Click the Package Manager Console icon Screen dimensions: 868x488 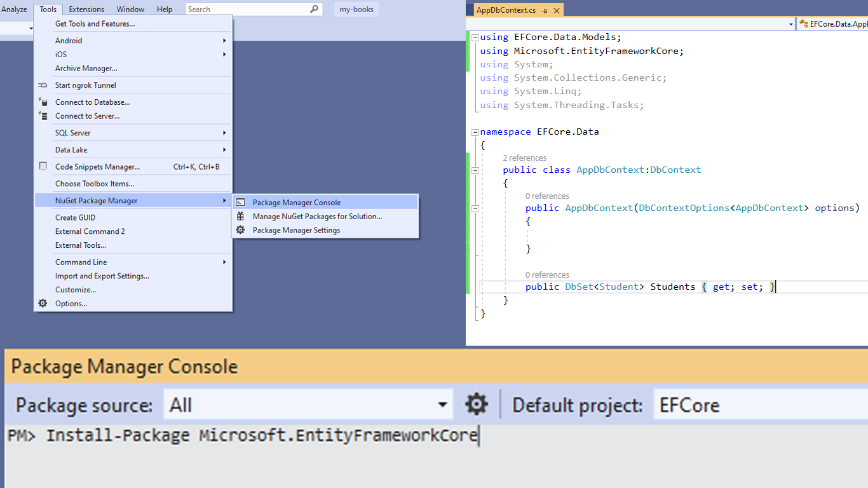(x=240, y=202)
